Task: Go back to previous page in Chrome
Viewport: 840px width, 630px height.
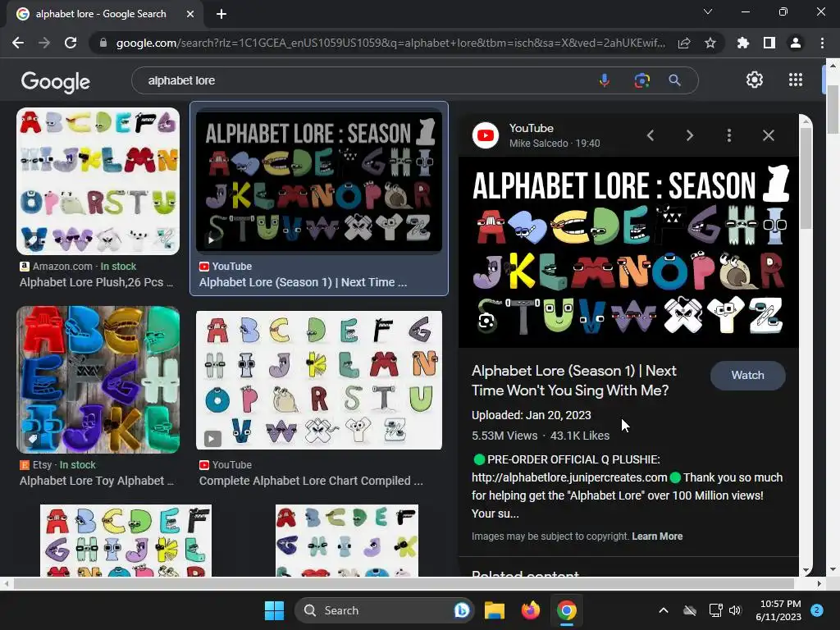Action: [x=18, y=43]
